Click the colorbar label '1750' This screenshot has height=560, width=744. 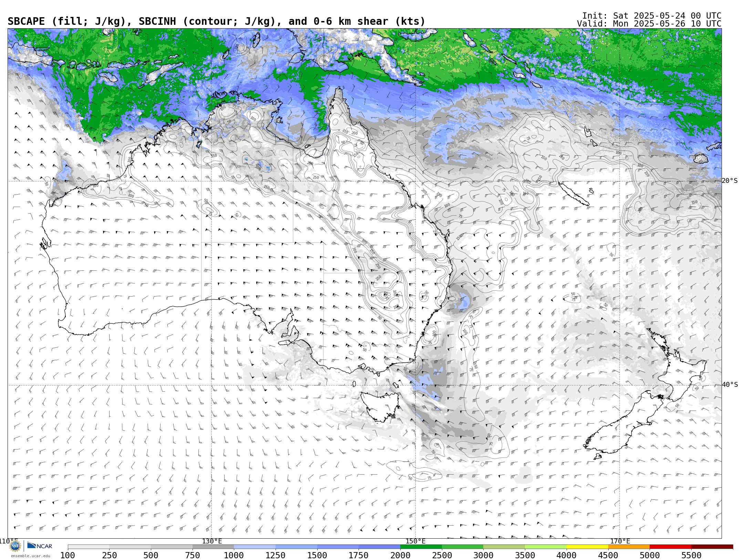point(359,556)
